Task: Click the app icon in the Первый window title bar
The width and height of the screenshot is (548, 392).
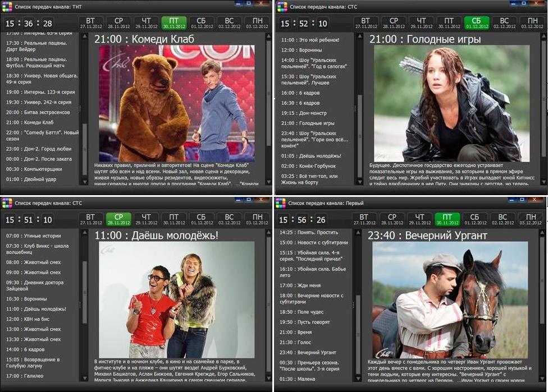Action: [x=281, y=202]
